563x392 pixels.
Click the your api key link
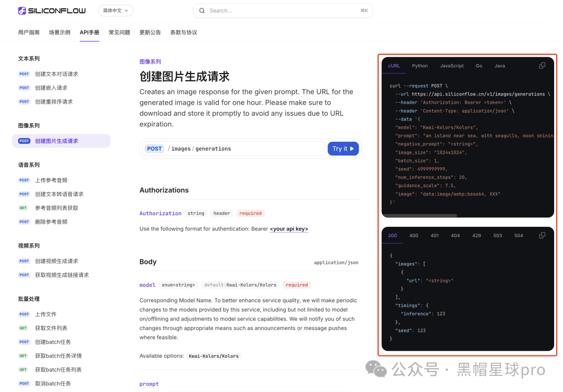[289, 229]
